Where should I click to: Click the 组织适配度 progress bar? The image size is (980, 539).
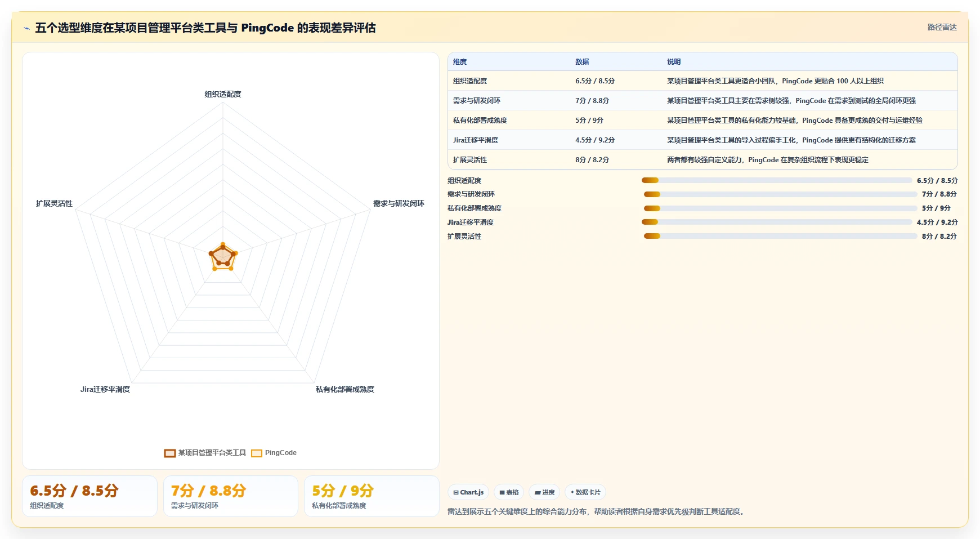pyautogui.click(x=777, y=181)
